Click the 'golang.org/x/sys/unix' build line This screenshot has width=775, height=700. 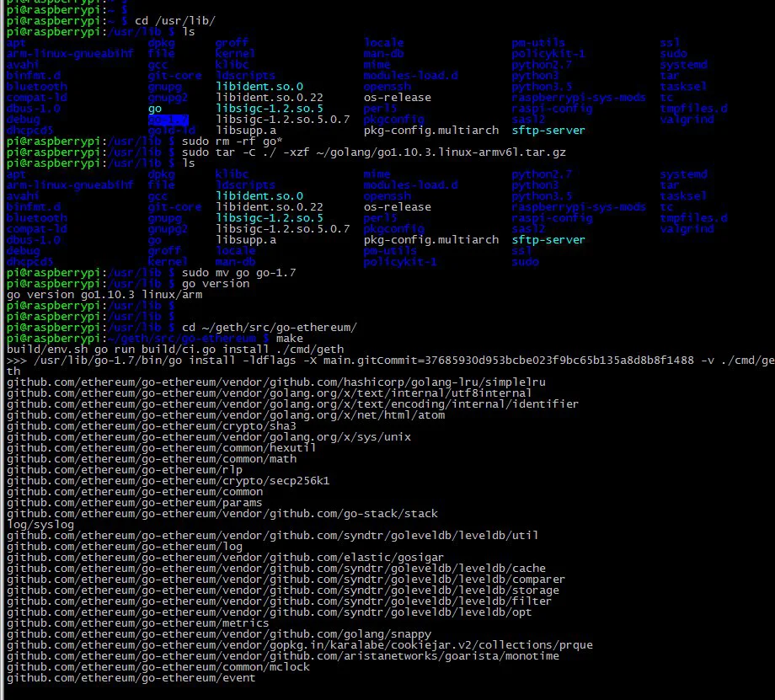tap(209, 437)
